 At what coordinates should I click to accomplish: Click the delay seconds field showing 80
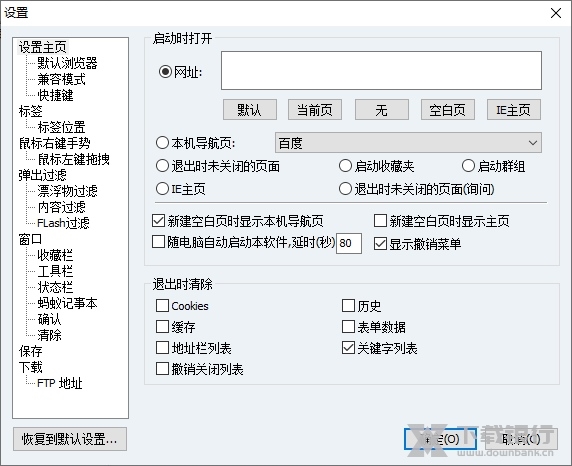click(349, 243)
